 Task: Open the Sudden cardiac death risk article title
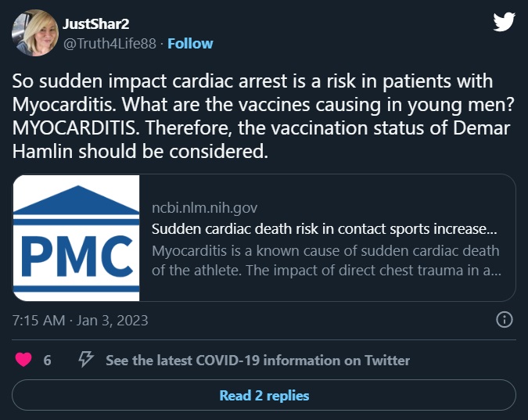[324, 230]
